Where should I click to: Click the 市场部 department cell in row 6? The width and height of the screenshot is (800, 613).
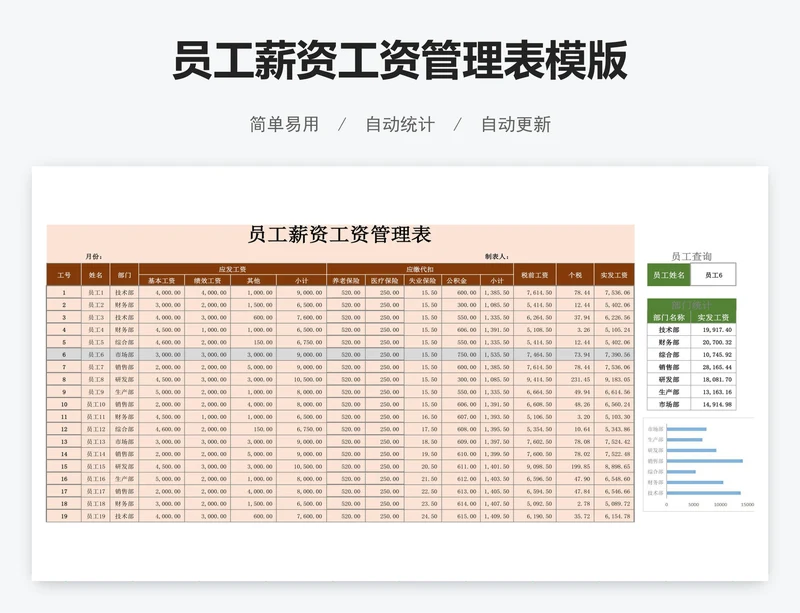[x=124, y=355]
